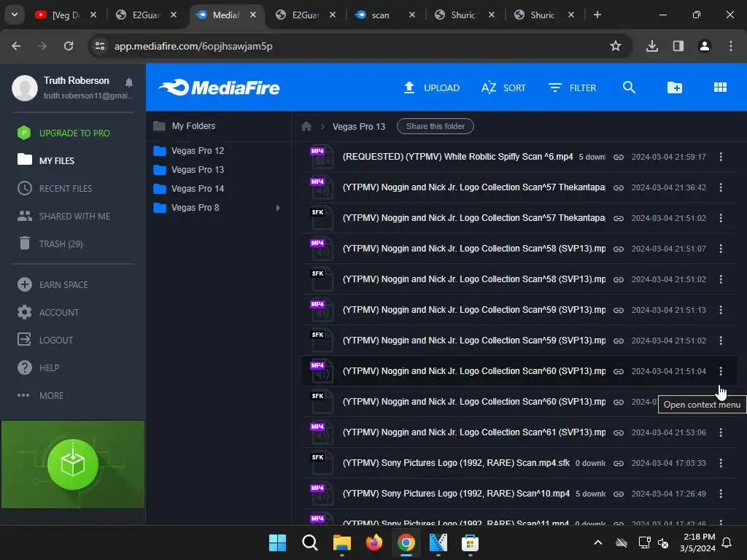Open File Explorer from the taskbar
747x560 pixels.
click(x=341, y=542)
